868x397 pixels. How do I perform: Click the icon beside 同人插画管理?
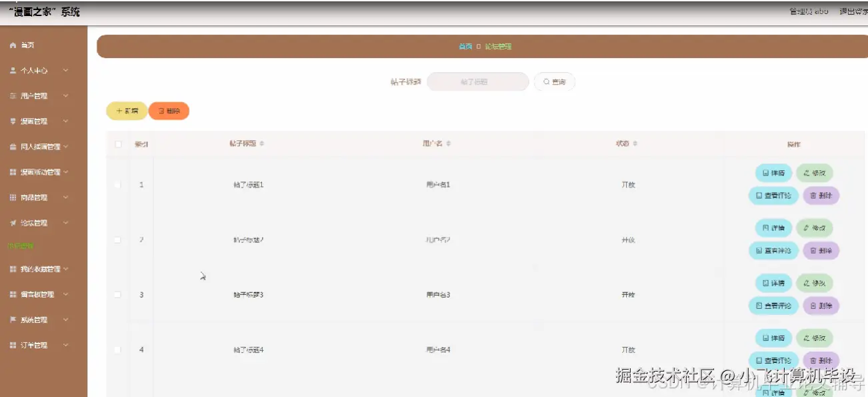13,147
